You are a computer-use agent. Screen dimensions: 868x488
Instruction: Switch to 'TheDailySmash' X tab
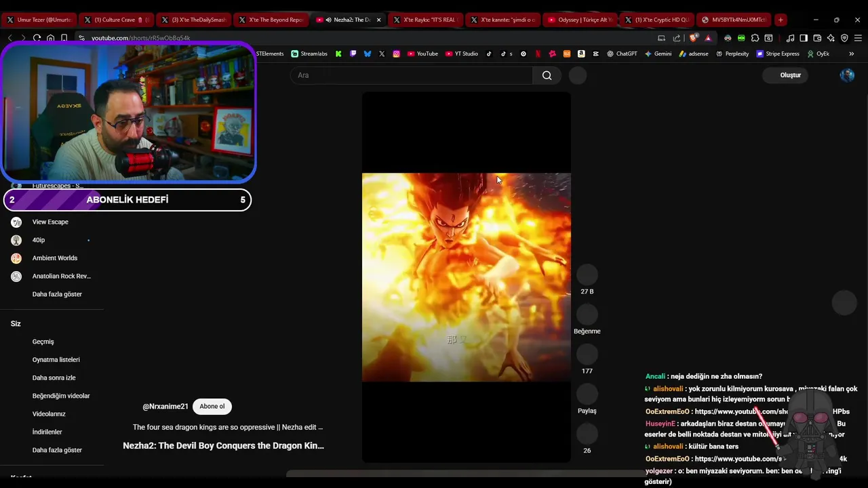coord(193,20)
